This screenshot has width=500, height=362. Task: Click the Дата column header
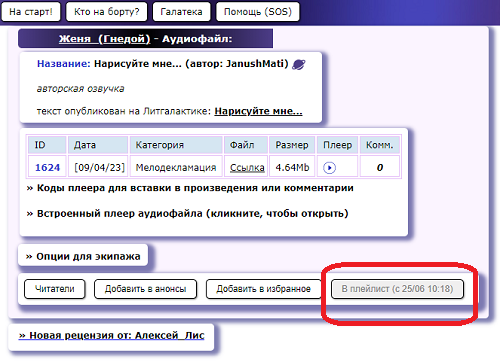98,145
